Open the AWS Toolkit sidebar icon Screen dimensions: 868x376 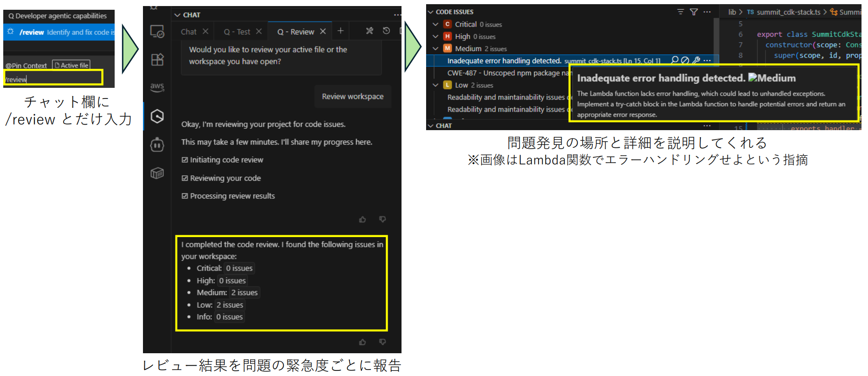coord(157,87)
